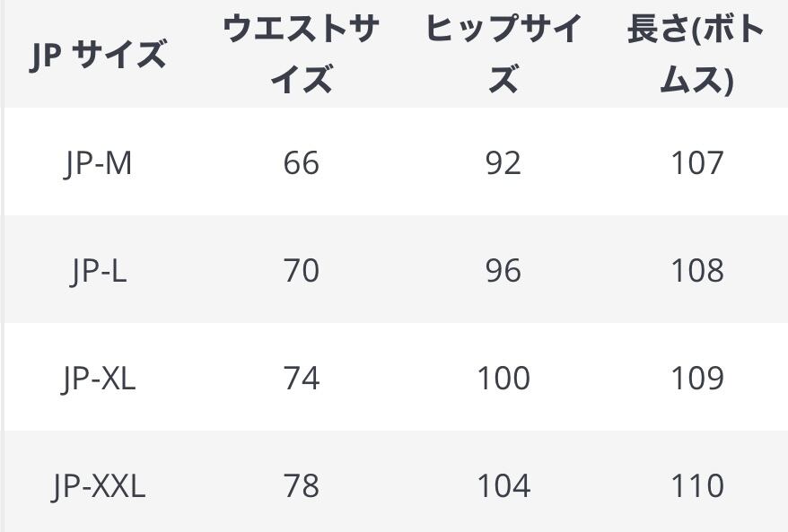Click the JP-XL size label
Viewport: 788px width, 532px height.
(98, 379)
